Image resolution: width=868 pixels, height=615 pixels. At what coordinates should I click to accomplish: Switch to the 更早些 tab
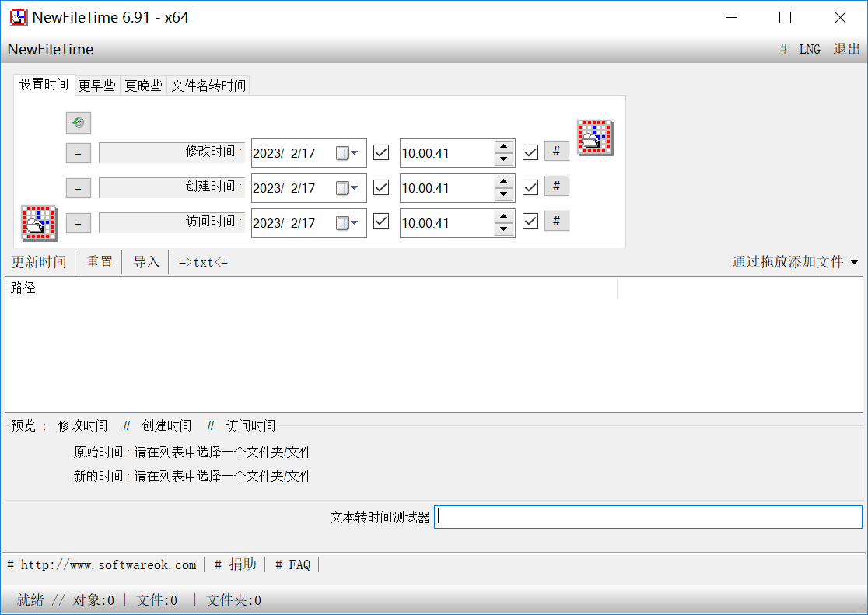(97, 86)
